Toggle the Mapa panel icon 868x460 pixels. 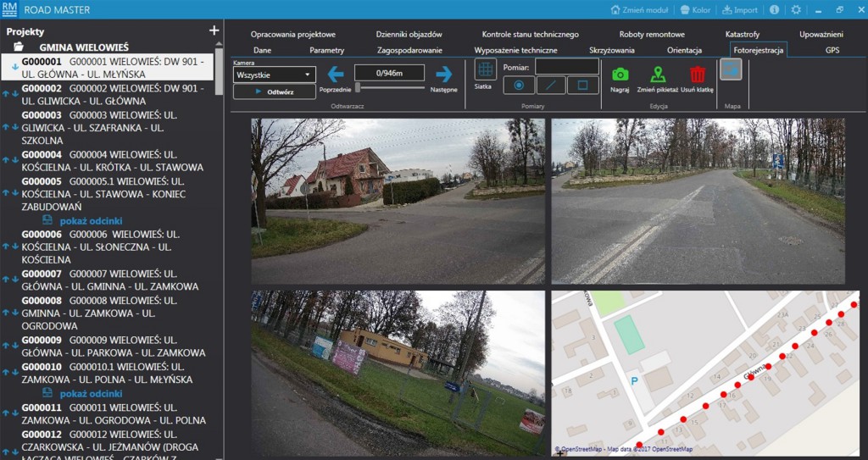(731, 69)
